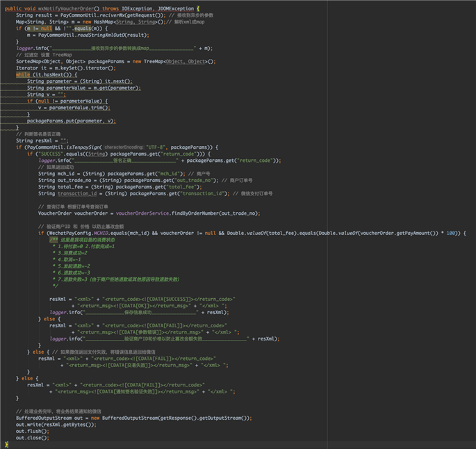This screenshot has width=476, height=449.
Task: Click CDATA[交易失败] return_msg string
Action: click(129, 365)
